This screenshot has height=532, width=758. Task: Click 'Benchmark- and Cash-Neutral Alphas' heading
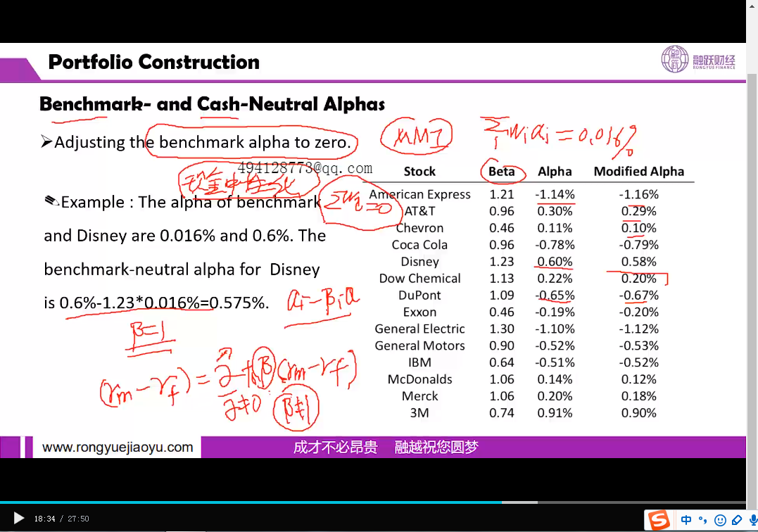point(213,104)
